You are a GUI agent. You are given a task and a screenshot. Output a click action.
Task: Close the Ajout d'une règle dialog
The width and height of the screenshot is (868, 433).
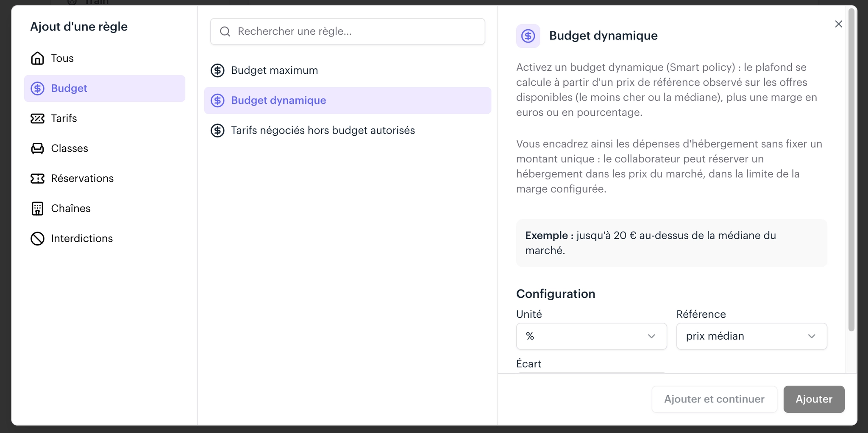coord(838,24)
